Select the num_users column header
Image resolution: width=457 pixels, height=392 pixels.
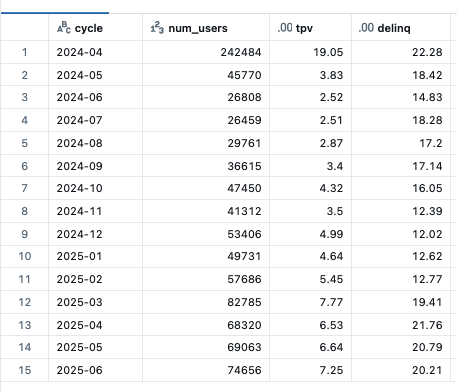point(206,28)
